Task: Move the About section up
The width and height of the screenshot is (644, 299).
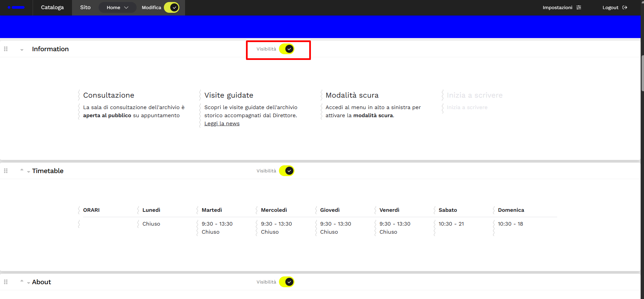Action: click(22, 281)
